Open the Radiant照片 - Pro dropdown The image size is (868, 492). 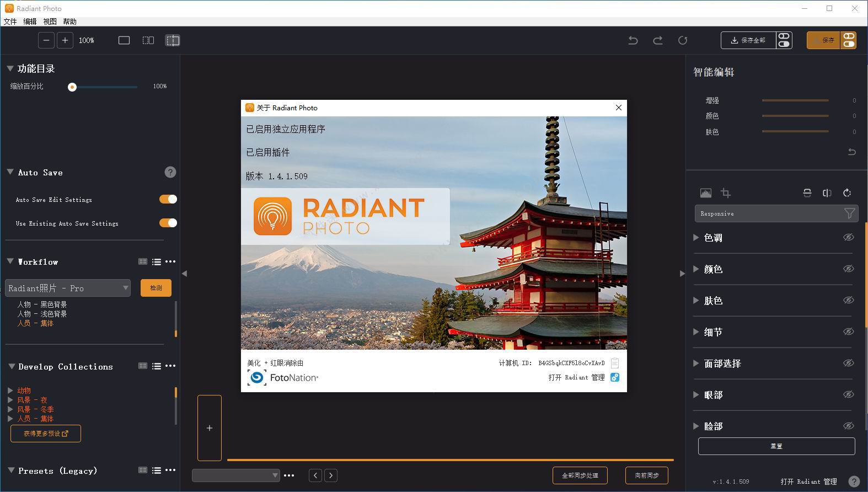[x=68, y=288]
